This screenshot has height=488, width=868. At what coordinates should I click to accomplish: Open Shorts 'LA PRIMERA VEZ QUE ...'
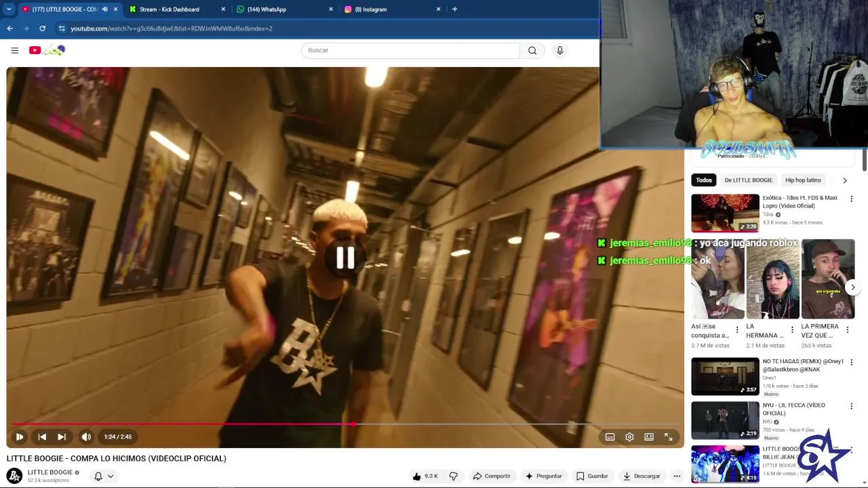tap(828, 279)
